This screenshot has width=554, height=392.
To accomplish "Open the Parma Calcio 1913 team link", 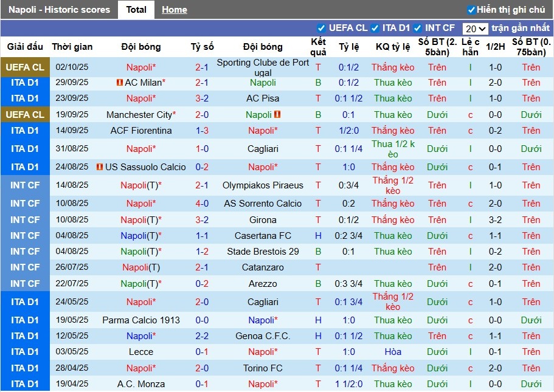I will coord(141,320).
